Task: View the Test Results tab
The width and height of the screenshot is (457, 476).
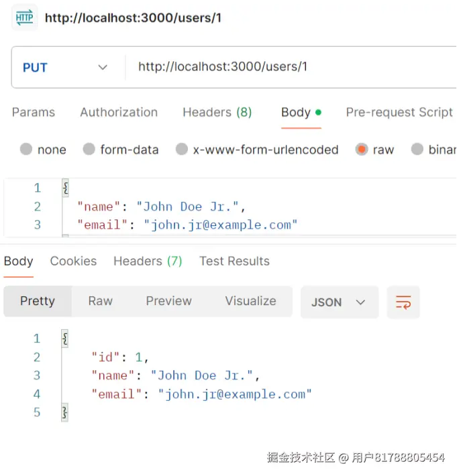Action: click(x=234, y=261)
